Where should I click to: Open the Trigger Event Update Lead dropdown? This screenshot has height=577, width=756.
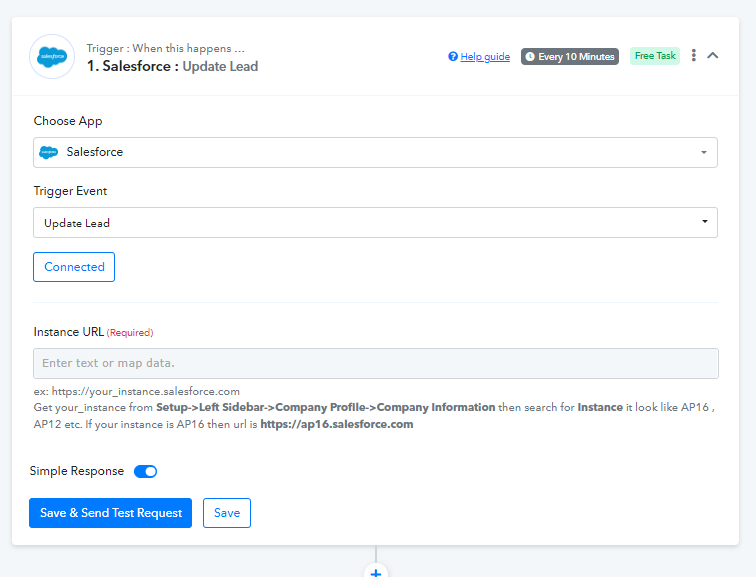pyautogui.click(x=375, y=222)
